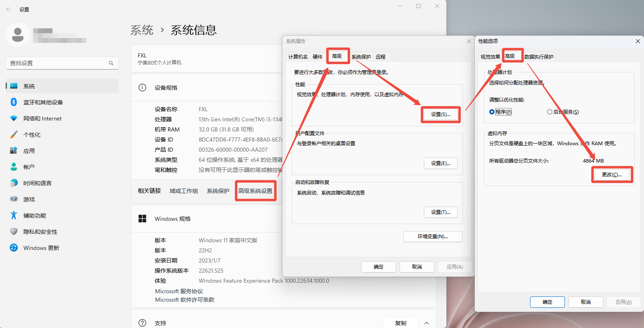Click the 网络和 Internet wifi icon

(x=14, y=119)
